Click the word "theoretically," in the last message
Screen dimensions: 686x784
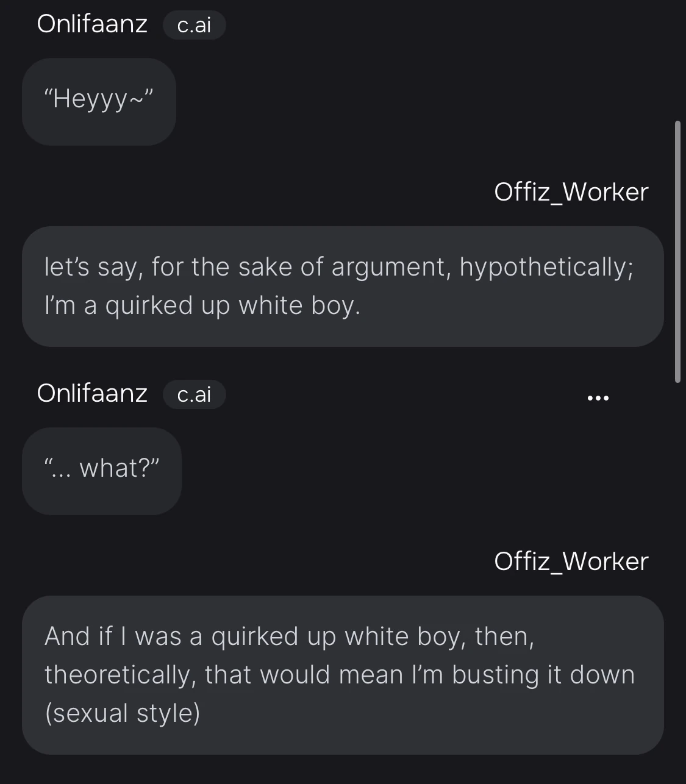pos(120,675)
